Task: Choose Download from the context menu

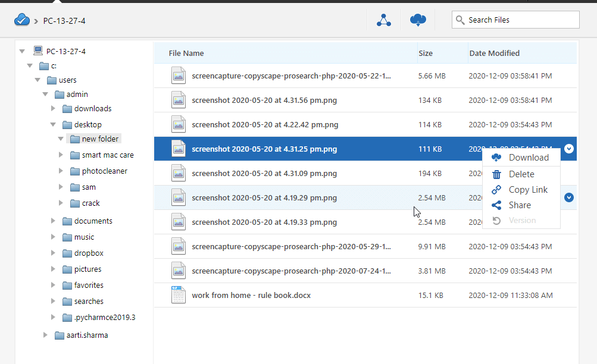Action: [x=521, y=158]
